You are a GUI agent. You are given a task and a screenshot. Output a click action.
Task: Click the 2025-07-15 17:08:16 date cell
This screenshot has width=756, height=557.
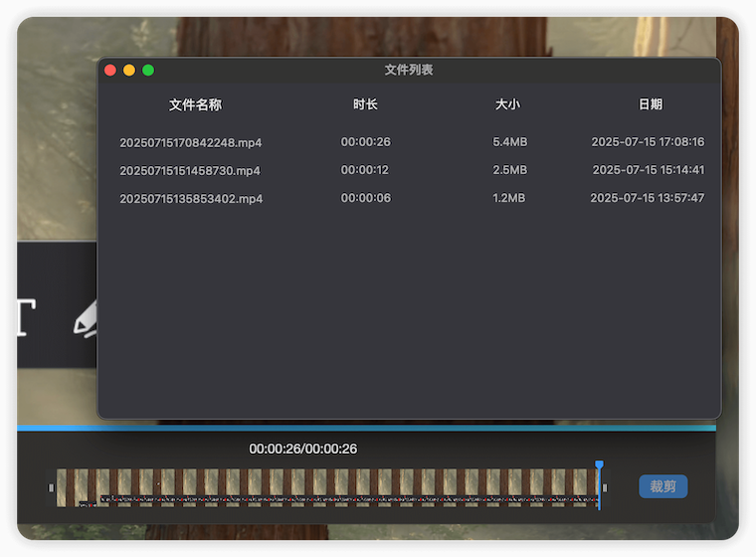pos(648,142)
